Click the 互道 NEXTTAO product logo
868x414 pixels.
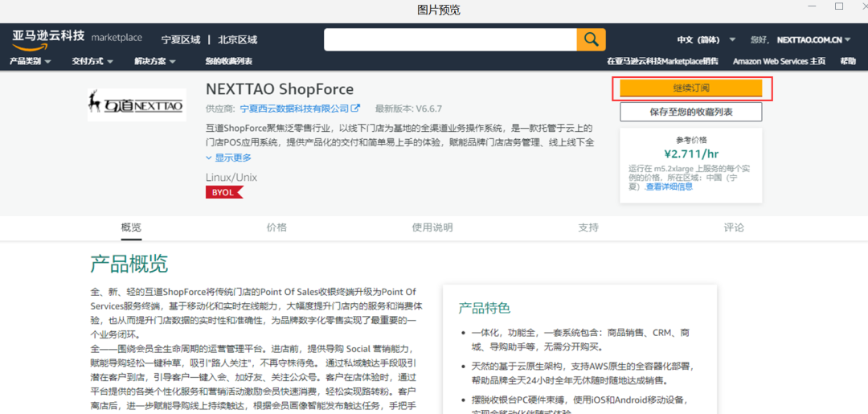point(137,105)
